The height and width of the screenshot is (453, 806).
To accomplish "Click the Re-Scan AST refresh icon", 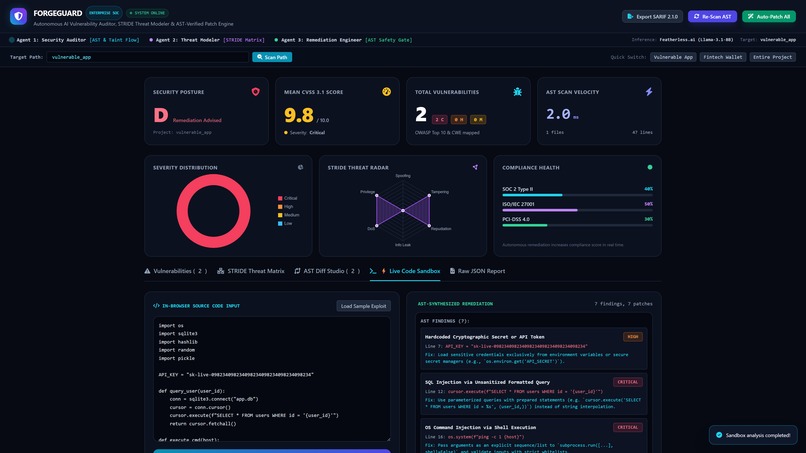I will pyautogui.click(x=697, y=16).
